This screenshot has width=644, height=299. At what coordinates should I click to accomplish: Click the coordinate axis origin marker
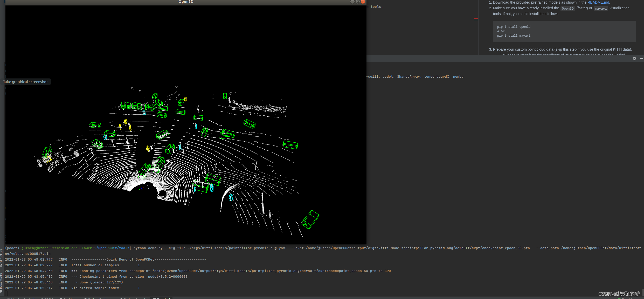point(142,189)
